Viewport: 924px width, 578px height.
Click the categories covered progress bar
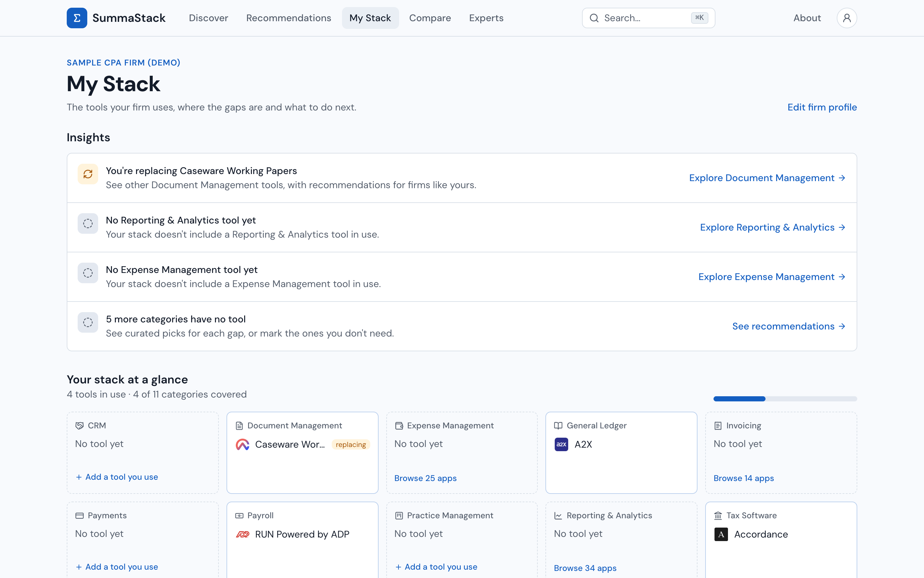[x=785, y=399]
